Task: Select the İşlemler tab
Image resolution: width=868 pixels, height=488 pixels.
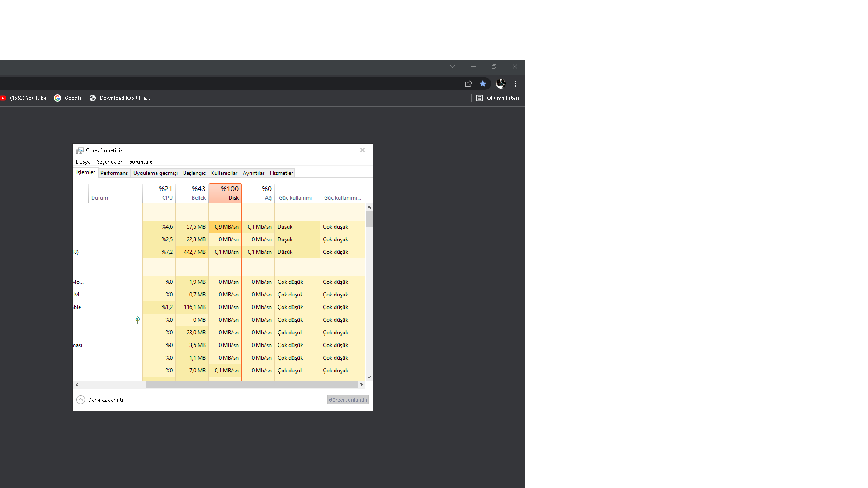Action: click(85, 172)
